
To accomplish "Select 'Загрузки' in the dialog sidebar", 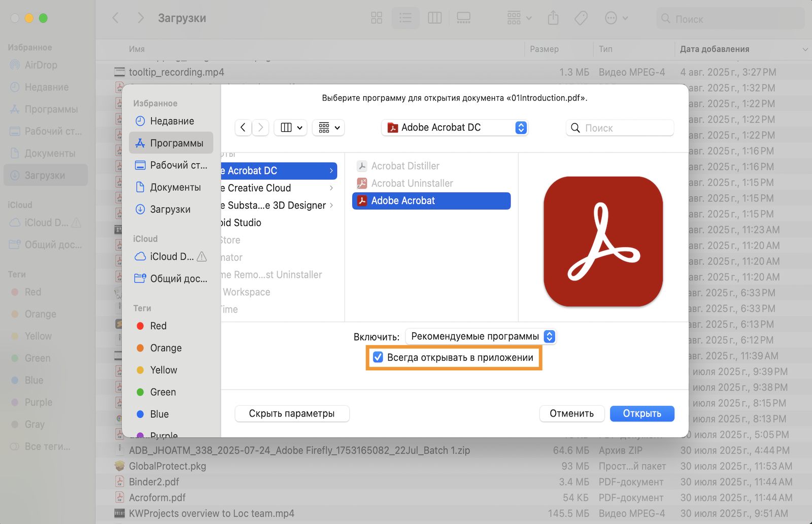I will tap(171, 209).
